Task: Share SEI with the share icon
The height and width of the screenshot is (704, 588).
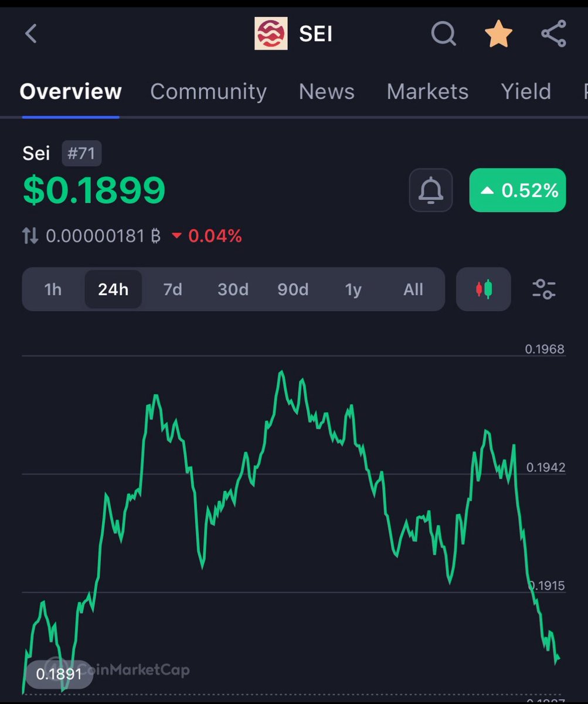Action: tap(553, 33)
